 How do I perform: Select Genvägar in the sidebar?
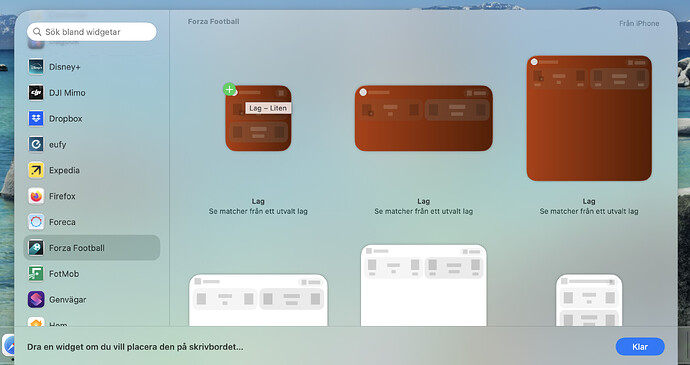tap(92, 299)
